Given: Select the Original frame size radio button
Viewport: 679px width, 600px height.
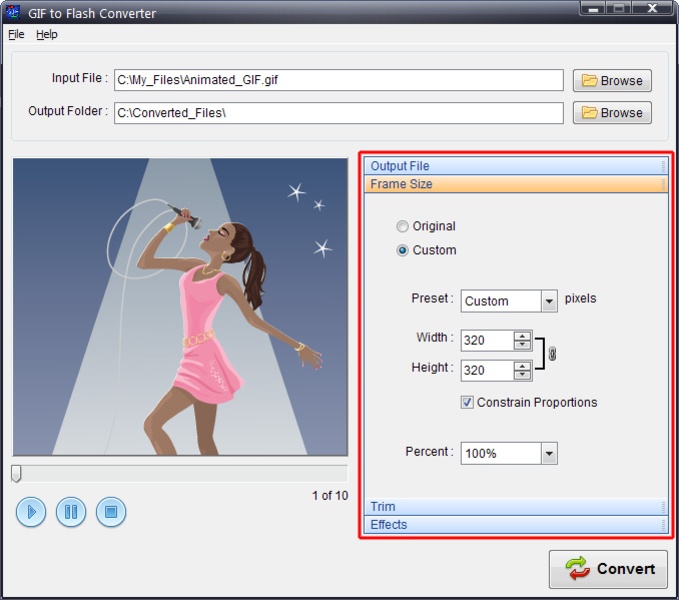Looking at the screenshot, I should tap(402, 226).
